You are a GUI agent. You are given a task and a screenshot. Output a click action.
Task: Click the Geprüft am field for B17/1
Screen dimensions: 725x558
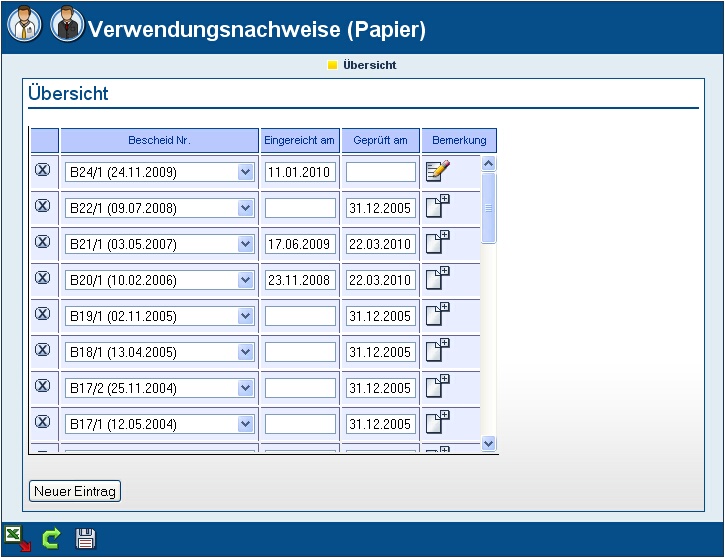(381, 425)
